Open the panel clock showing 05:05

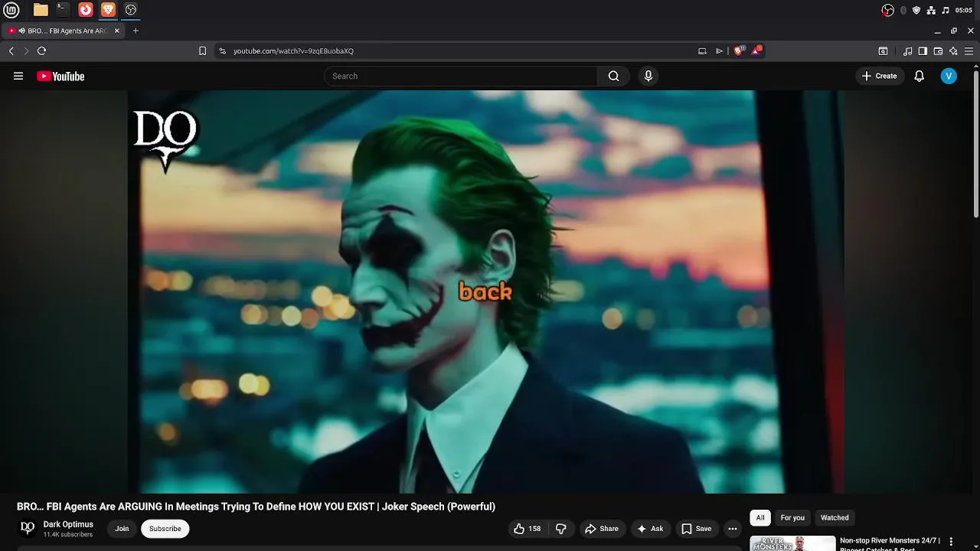(x=964, y=10)
